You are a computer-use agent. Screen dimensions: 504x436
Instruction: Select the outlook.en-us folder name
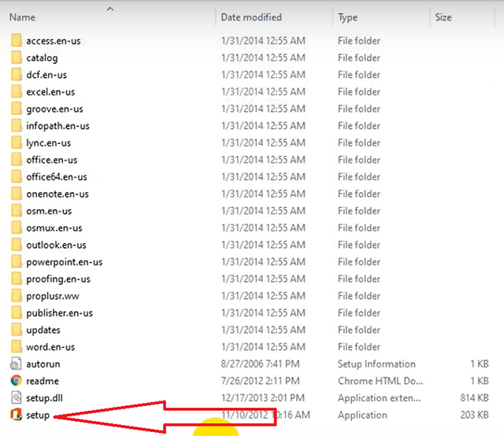click(x=56, y=245)
